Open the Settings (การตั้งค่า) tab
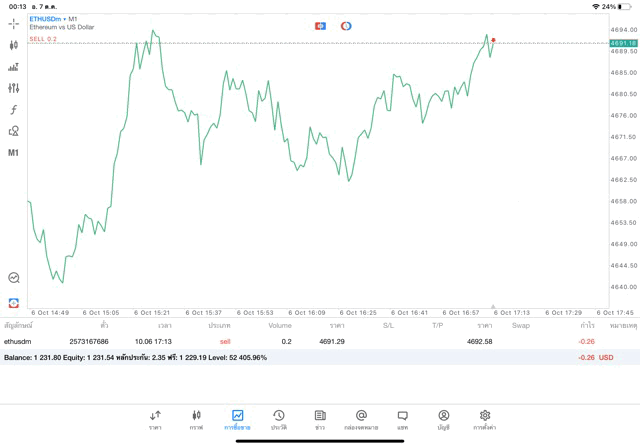The image size is (640, 447). (x=485, y=419)
